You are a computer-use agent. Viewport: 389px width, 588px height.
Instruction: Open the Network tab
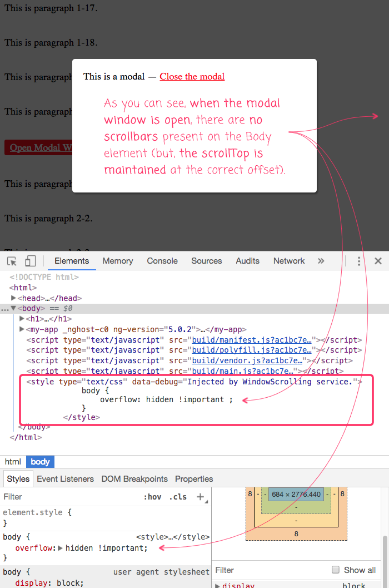coord(289,261)
